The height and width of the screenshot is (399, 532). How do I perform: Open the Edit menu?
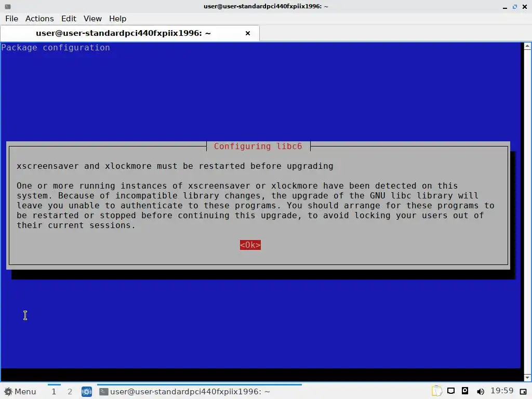(x=69, y=19)
